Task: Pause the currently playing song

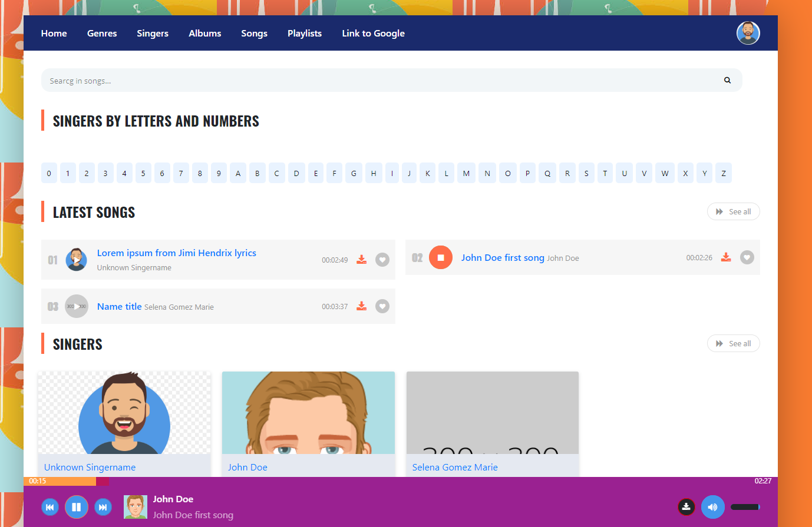Action: (76, 506)
